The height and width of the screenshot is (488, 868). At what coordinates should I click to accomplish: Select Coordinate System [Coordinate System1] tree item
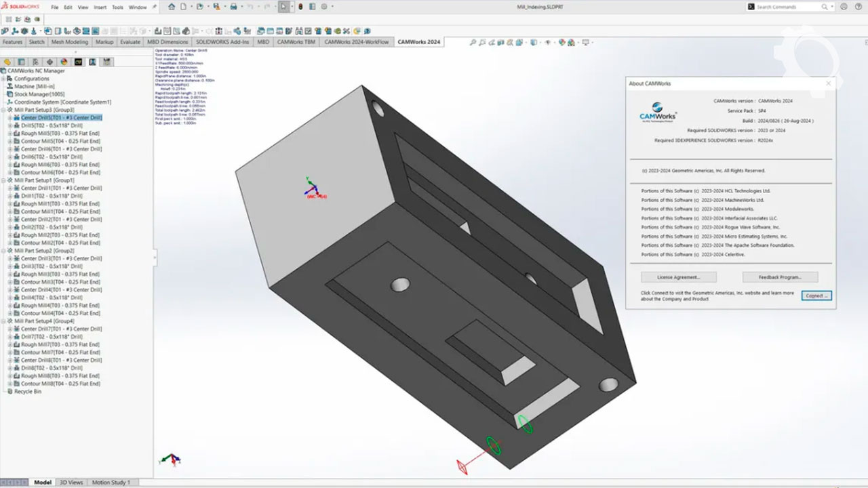(62, 102)
